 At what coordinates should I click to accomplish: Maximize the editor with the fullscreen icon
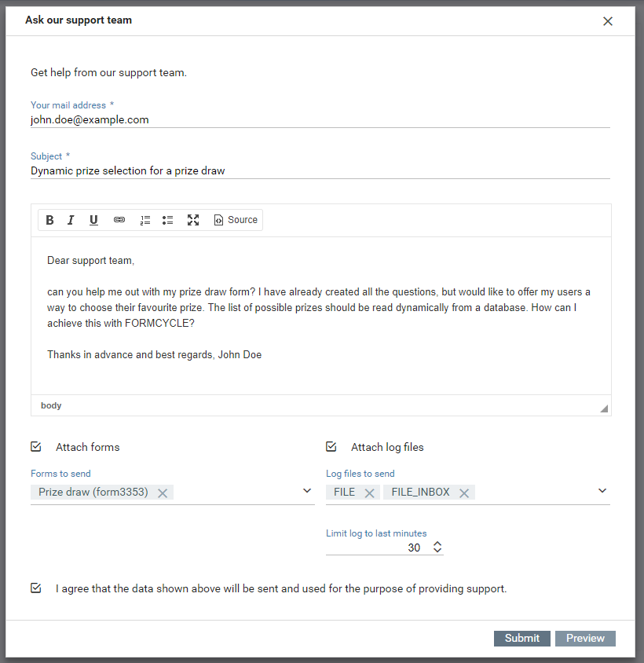(193, 220)
